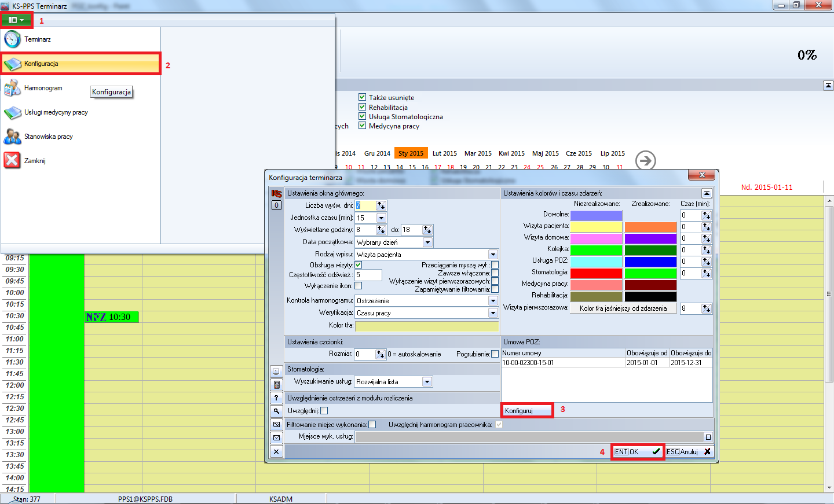Click the Terminarz clock icon
Viewport: 834px width, 504px height.
[12, 39]
